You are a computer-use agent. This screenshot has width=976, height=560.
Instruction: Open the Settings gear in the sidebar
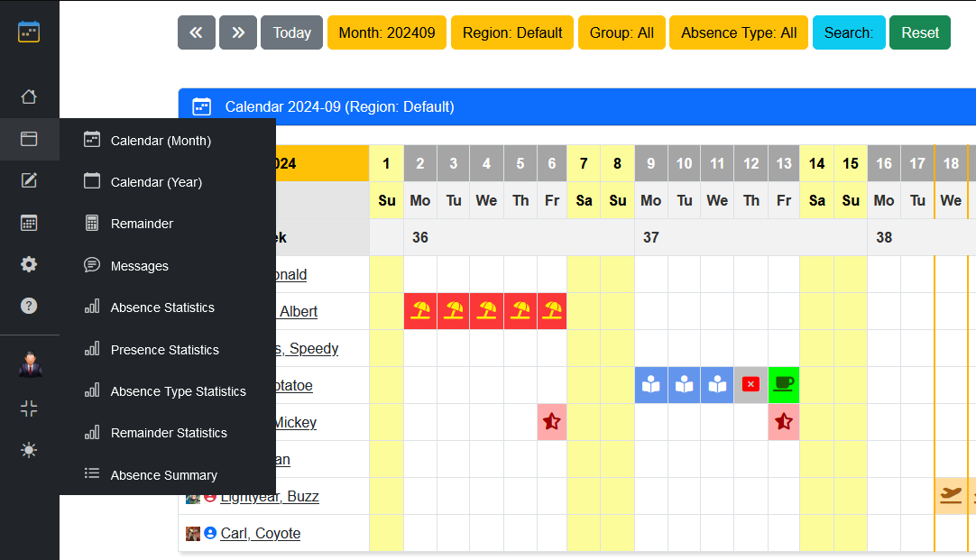point(29,264)
